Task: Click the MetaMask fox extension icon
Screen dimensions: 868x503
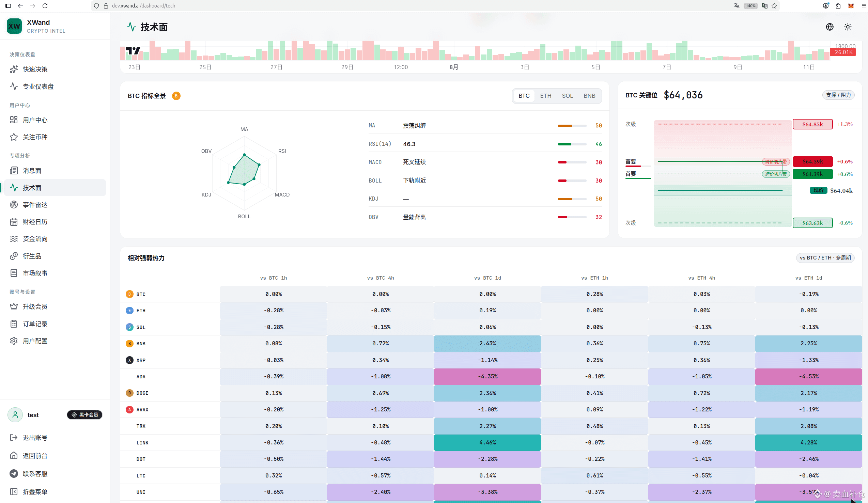Action: coord(851,5)
